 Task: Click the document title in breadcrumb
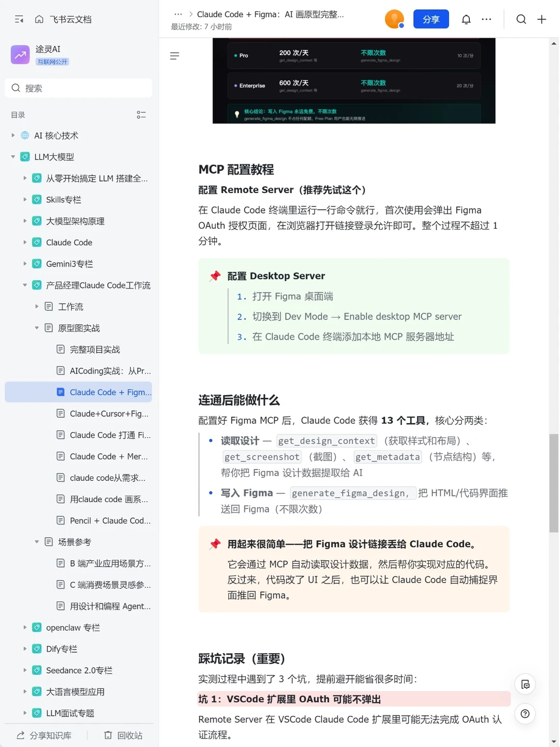coord(270,14)
